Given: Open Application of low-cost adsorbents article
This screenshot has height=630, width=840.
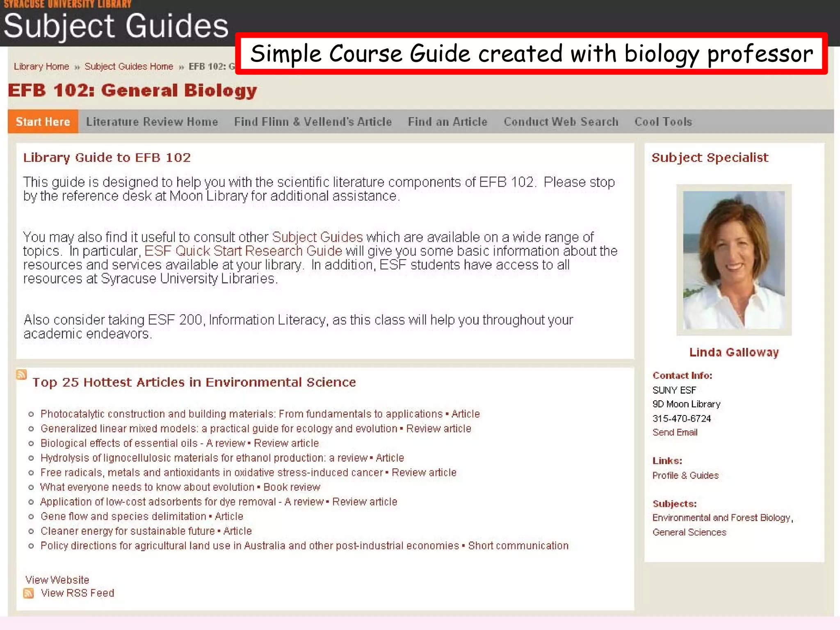Looking at the screenshot, I should point(219,502).
